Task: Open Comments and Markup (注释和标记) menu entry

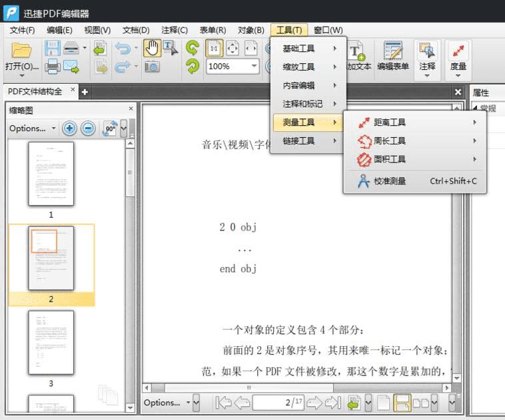Action: tap(308, 104)
